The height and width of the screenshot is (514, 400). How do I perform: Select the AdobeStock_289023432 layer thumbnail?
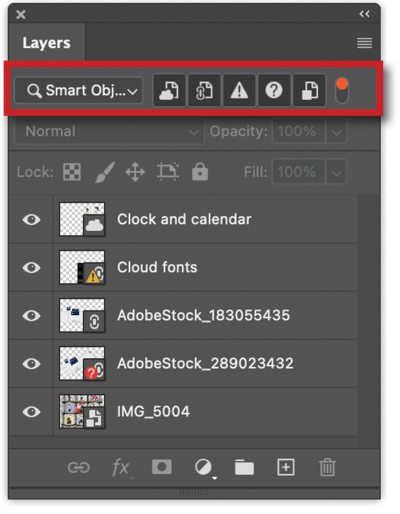coord(82,363)
